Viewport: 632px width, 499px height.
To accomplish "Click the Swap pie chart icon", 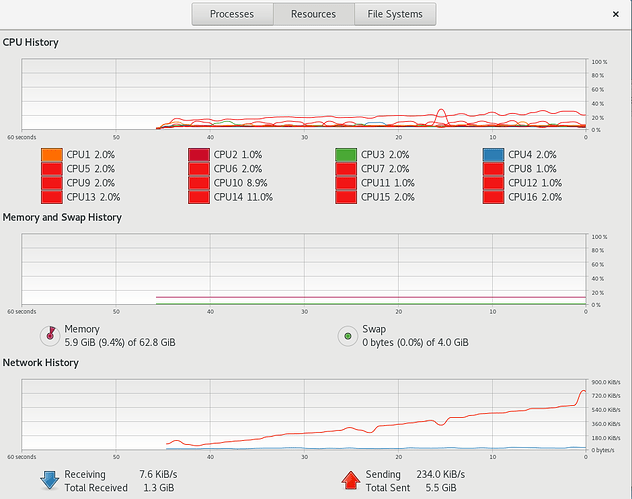I will coord(347,335).
